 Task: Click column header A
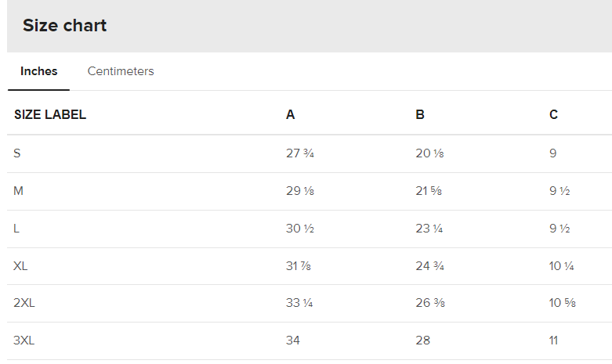(x=290, y=115)
